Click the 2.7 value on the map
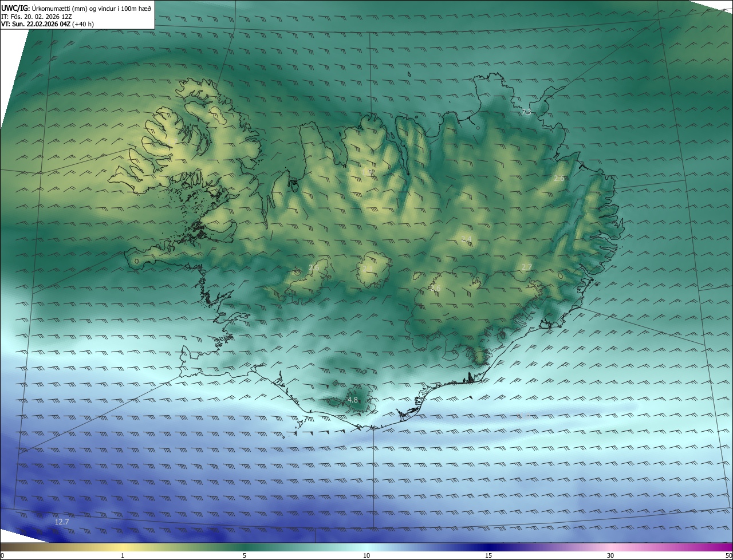Viewport: 733px width, 560px height. coord(527,267)
